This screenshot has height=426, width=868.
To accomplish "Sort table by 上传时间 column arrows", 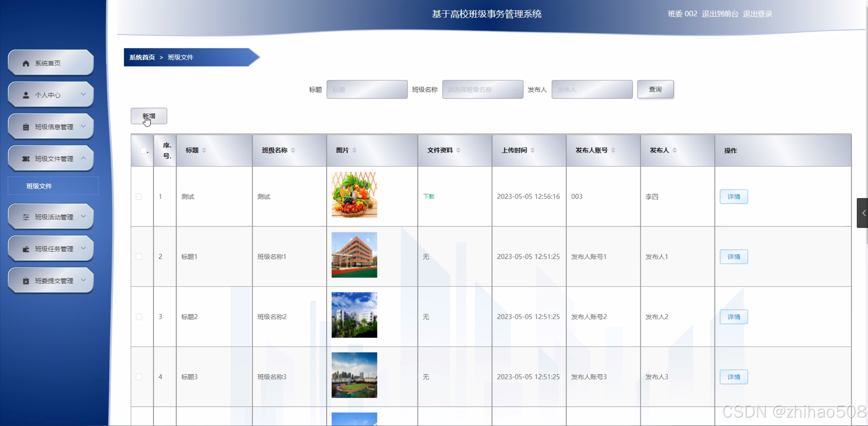I will 533,150.
